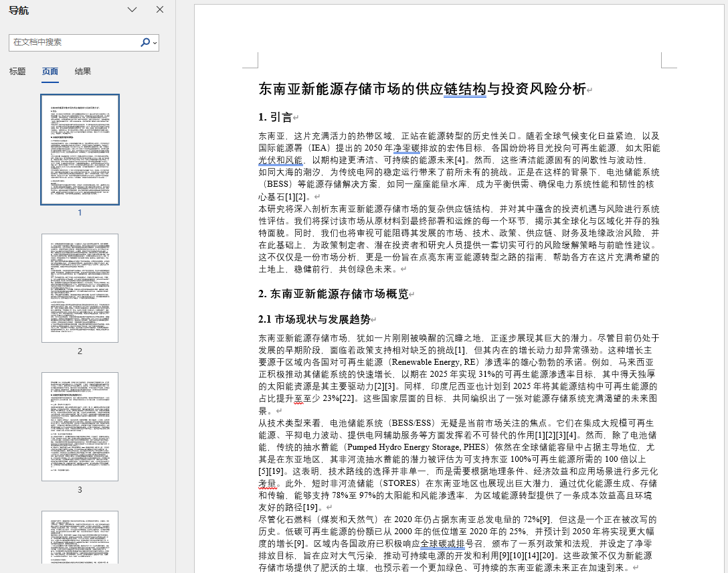Open the 导航 pane options chevron
The image size is (728, 573).
(x=132, y=9)
